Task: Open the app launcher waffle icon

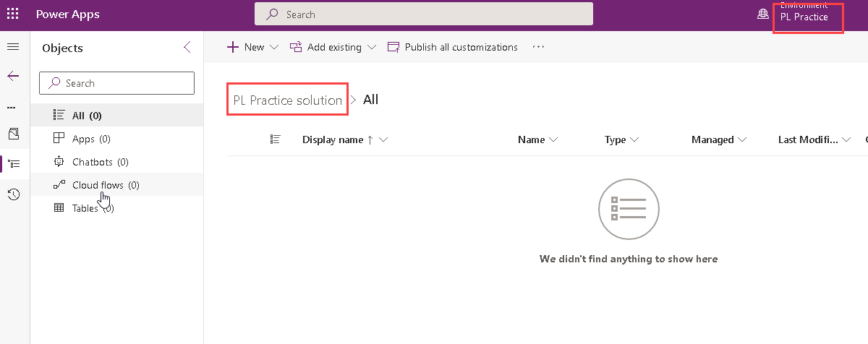Action: coord(13,14)
